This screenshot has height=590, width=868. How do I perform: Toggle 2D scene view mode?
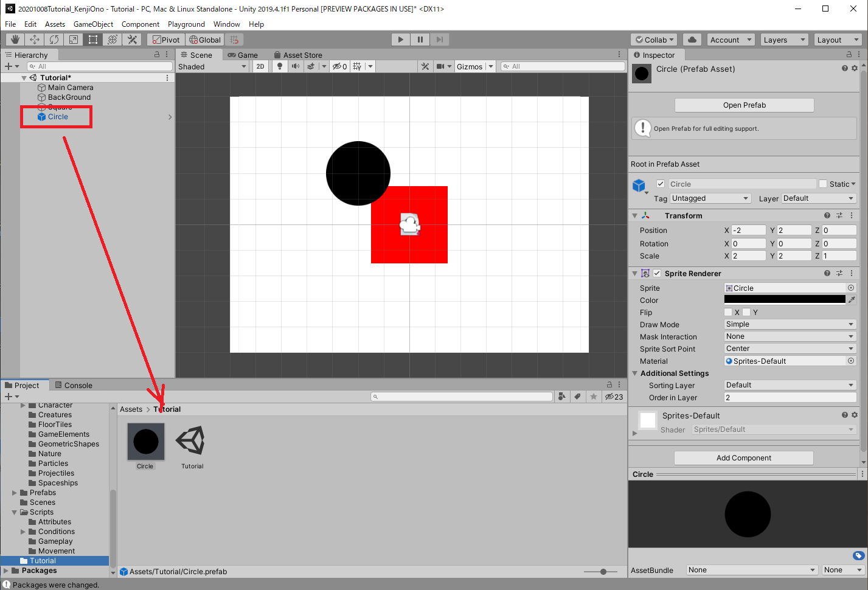(x=260, y=66)
